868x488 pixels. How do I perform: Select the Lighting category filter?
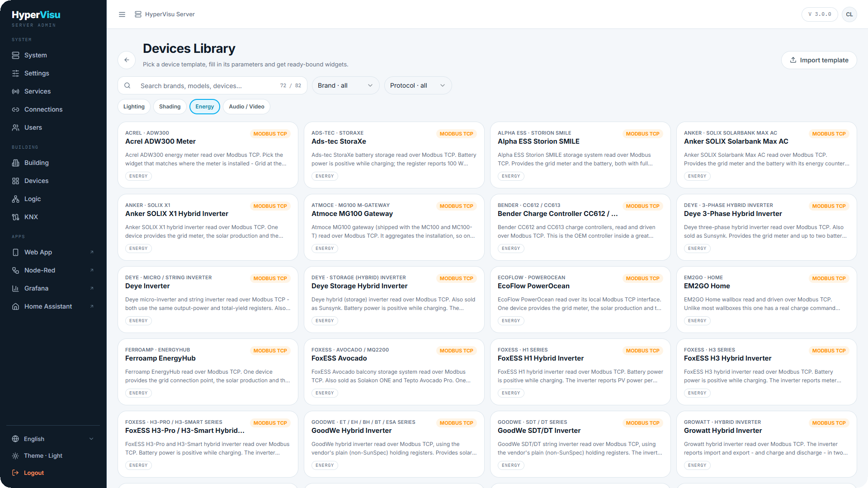[134, 107]
